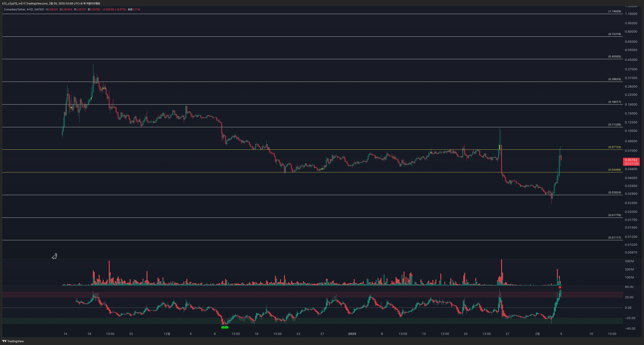The height and width of the screenshot is (345, 644).
Task: Click the −20.00 oscillator scale label
Action: (630, 318)
